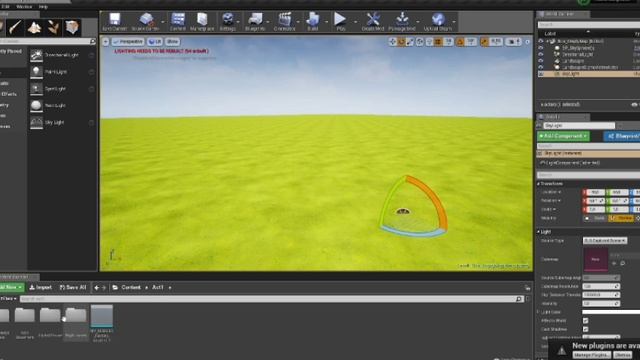Select the Content Browser tab
The height and width of the screenshot is (360, 640).
(x=19, y=277)
